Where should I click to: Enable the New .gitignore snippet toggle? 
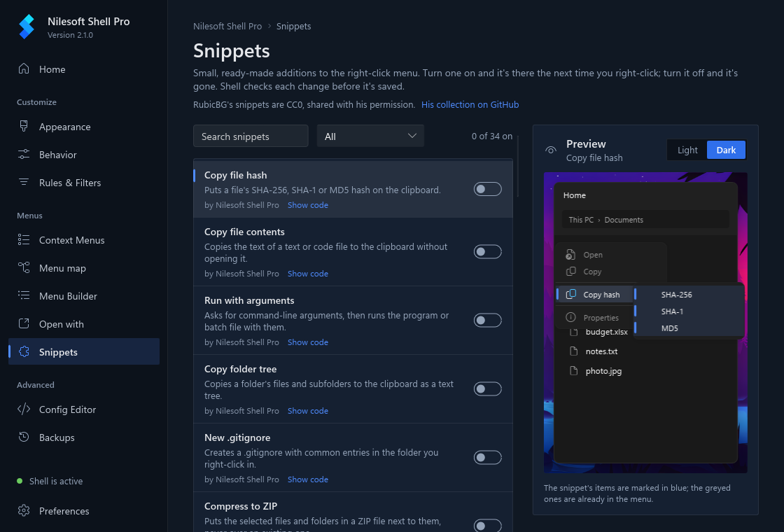[487, 457]
